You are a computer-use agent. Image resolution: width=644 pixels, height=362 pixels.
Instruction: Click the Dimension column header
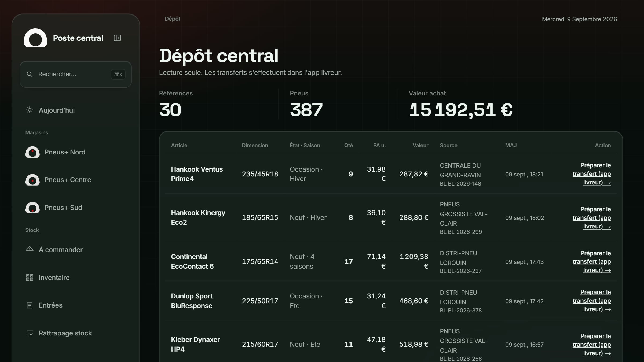[x=255, y=145]
